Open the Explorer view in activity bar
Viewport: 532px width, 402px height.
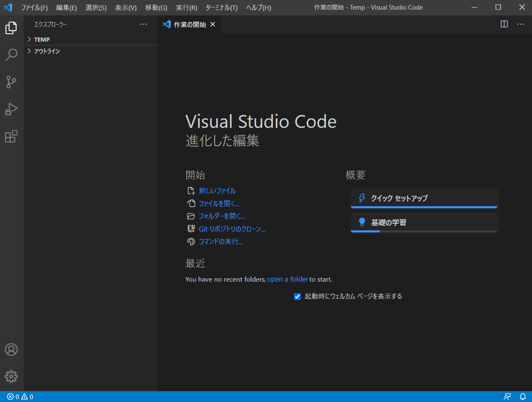[11, 28]
